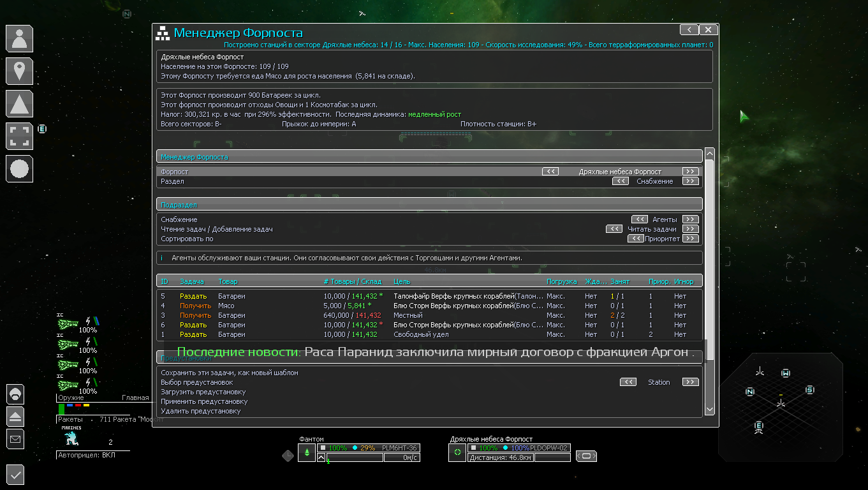Click Сохранить эти задачи, как новый шаблон
Image resolution: width=868 pixels, height=490 pixels.
(x=229, y=373)
